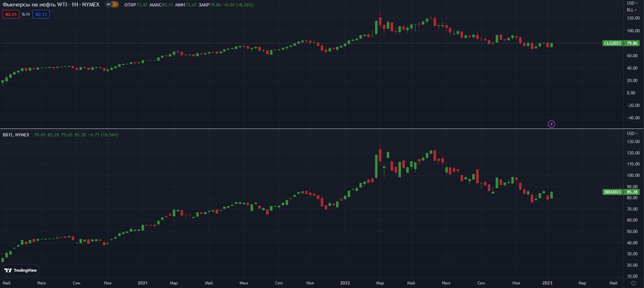Click the red sell price 80.01 button
Viewport: 644px width, 288px height.
tap(11, 14)
